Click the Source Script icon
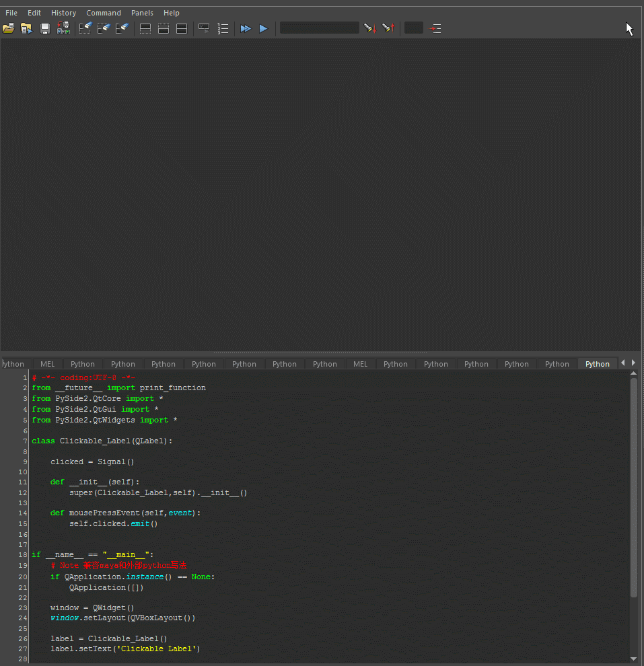 [x=26, y=28]
